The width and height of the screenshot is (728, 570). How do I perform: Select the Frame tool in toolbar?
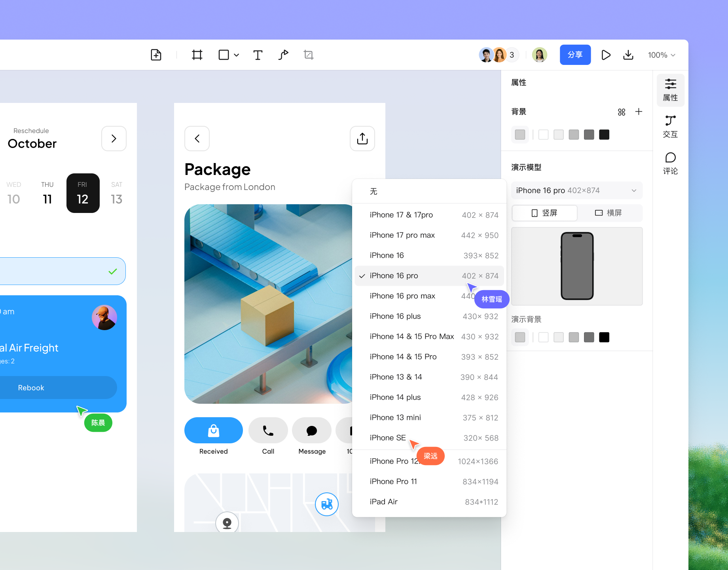197,55
